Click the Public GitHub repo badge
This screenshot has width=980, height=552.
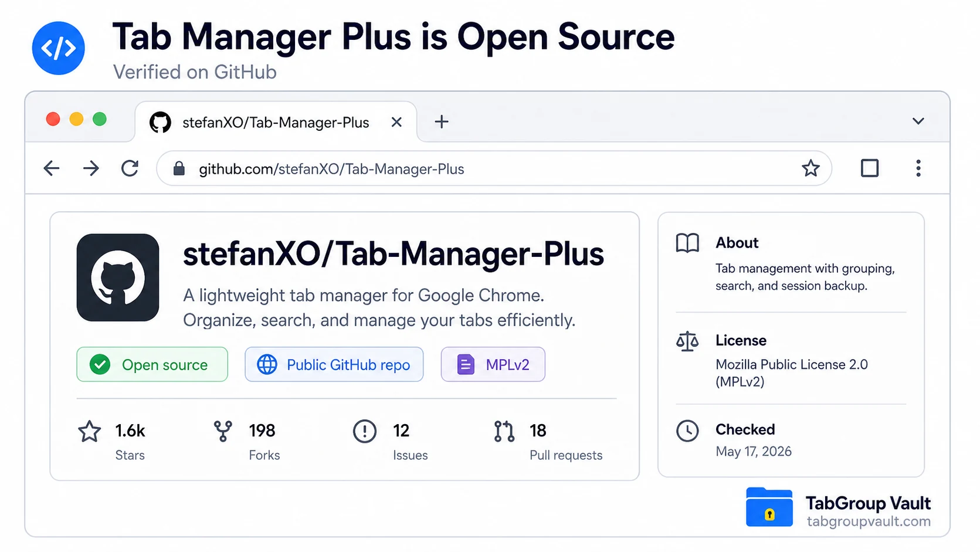click(x=334, y=364)
